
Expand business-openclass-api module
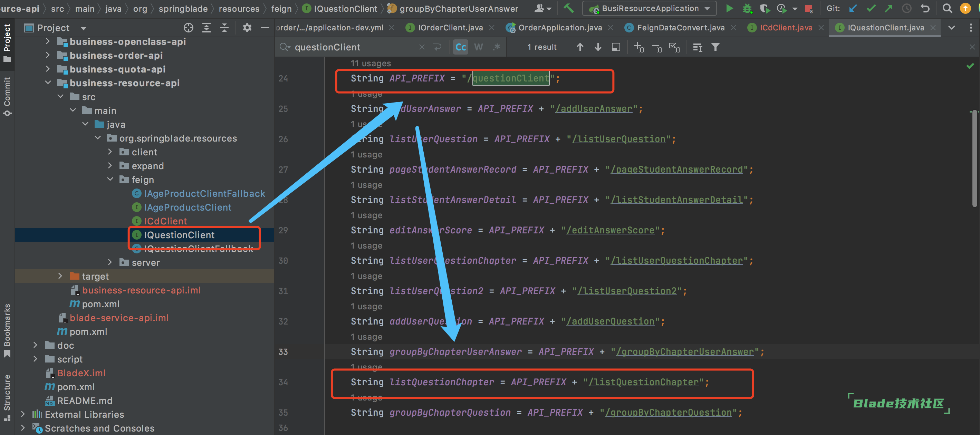[48, 41]
